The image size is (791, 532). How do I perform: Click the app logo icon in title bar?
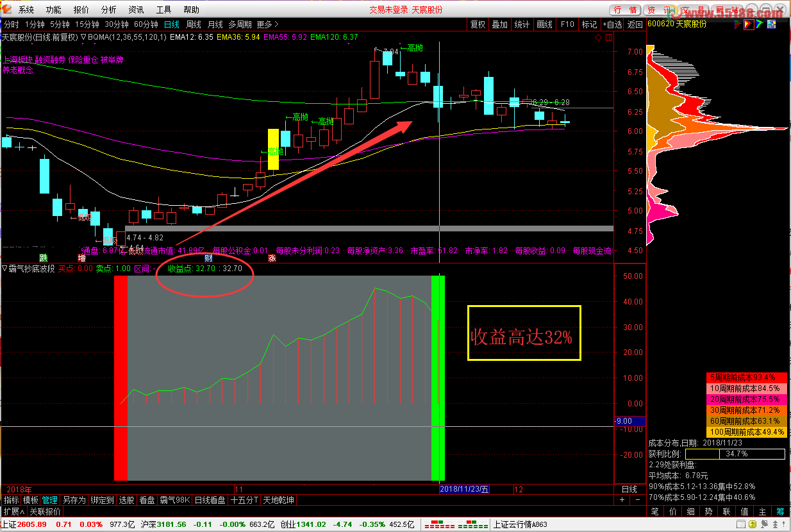(x=8, y=9)
